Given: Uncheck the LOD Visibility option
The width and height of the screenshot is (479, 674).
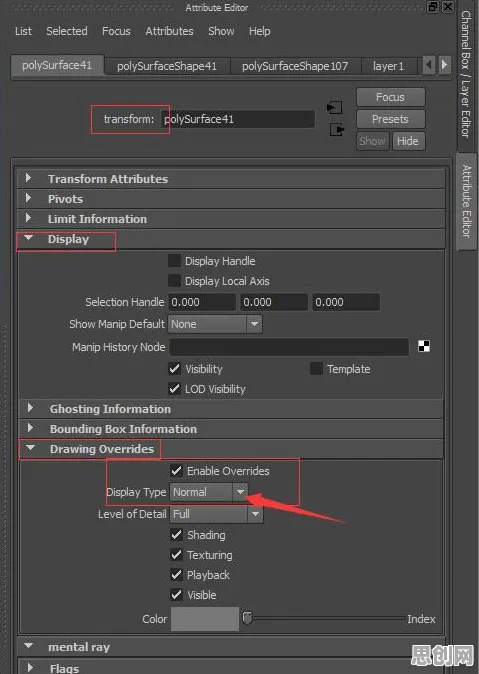Looking at the screenshot, I should click(174, 389).
